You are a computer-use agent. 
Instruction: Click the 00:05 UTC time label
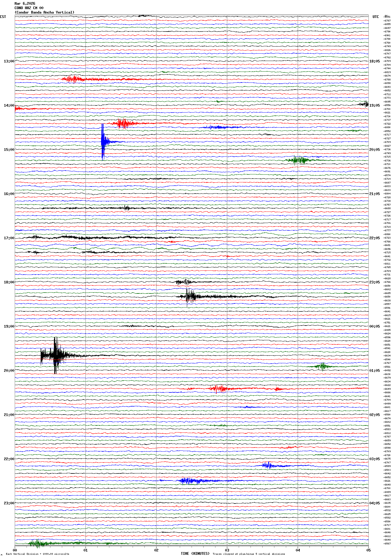coord(374,326)
